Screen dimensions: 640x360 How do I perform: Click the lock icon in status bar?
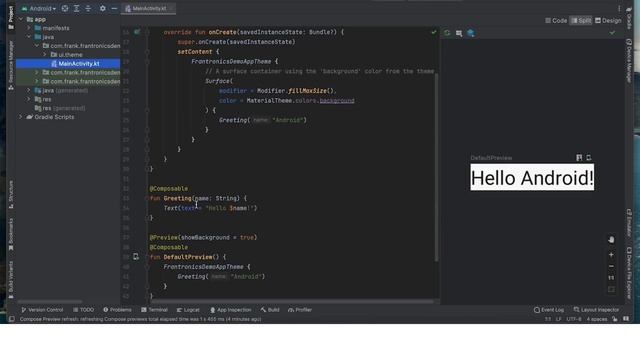click(x=615, y=319)
